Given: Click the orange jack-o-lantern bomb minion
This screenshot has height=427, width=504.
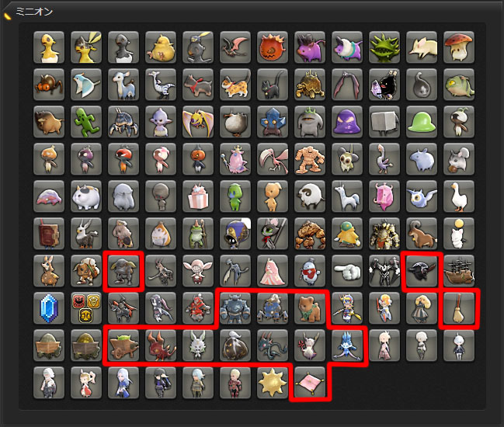Looking at the screenshot, I should point(273,47).
